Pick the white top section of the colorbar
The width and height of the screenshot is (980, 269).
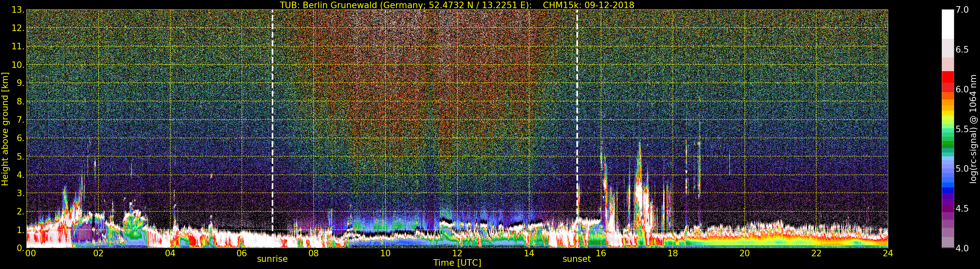tap(948, 23)
